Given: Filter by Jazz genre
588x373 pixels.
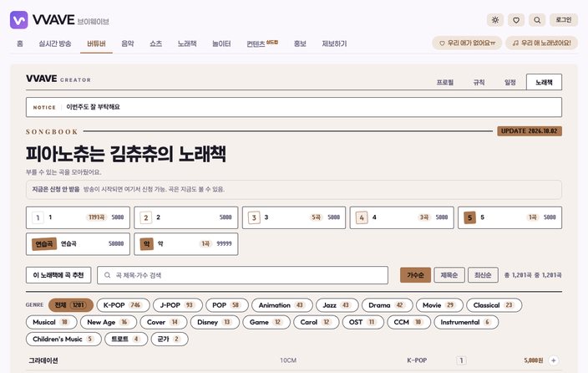Looking at the screenshot, I should (337, 305).
